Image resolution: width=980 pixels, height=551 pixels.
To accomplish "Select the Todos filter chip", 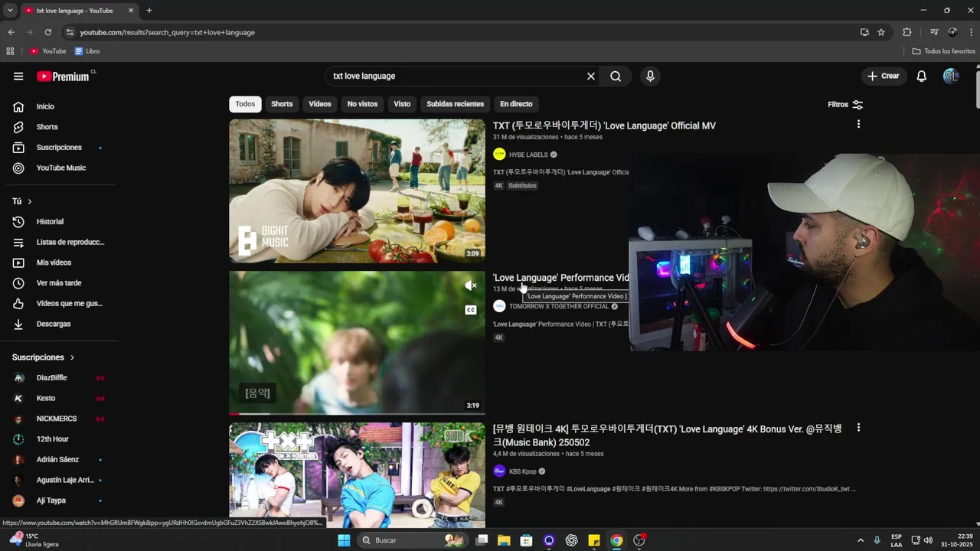I will point(245,104).
